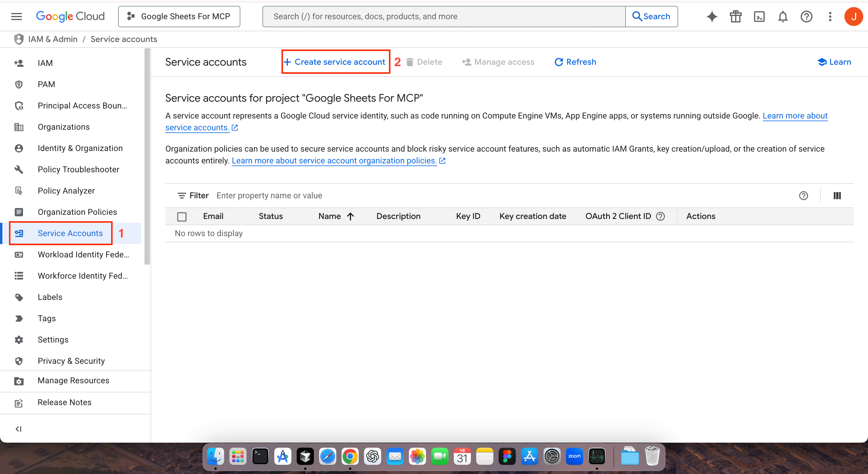The image size is (868, 474).
Task: Click the Key ID column header
Action: pos(468,216)
